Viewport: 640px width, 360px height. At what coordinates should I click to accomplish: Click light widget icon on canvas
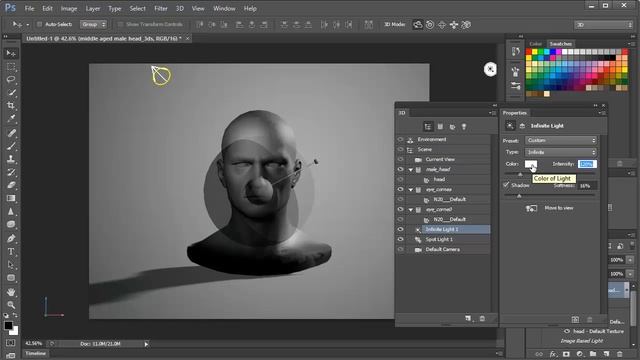pos(490,69)
